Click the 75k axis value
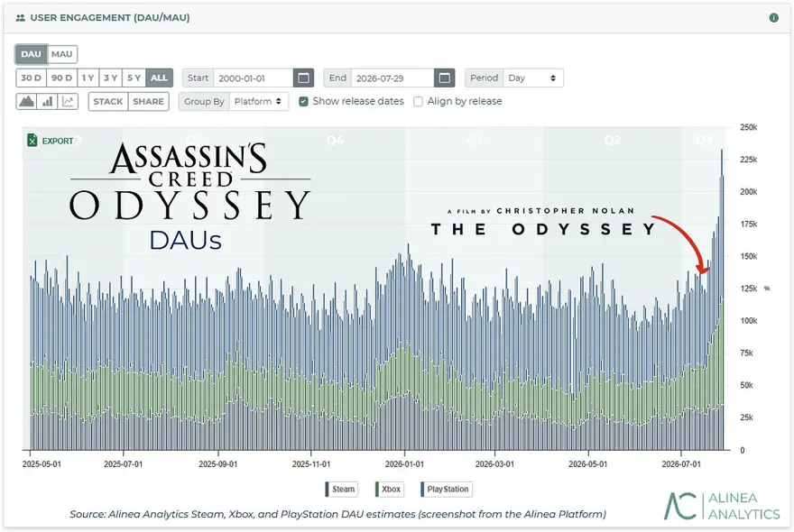The height and width of the screenshot is (532, 794). click(746, 353)
